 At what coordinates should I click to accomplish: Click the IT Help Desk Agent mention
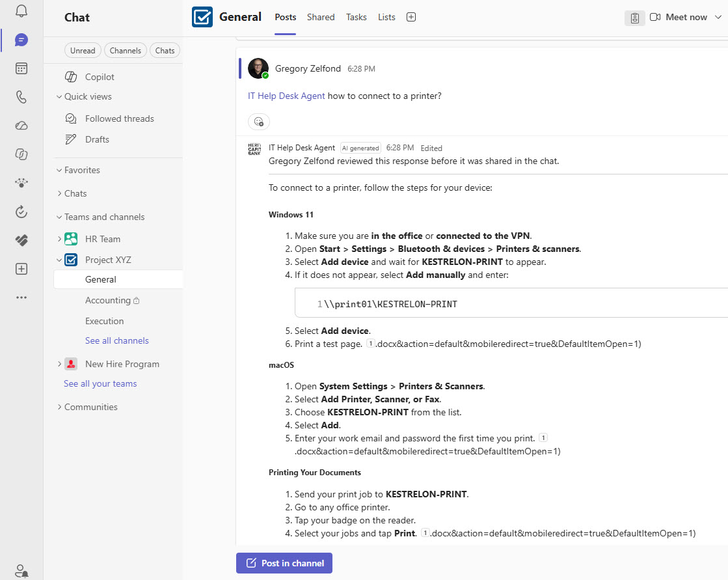[286, 96]
